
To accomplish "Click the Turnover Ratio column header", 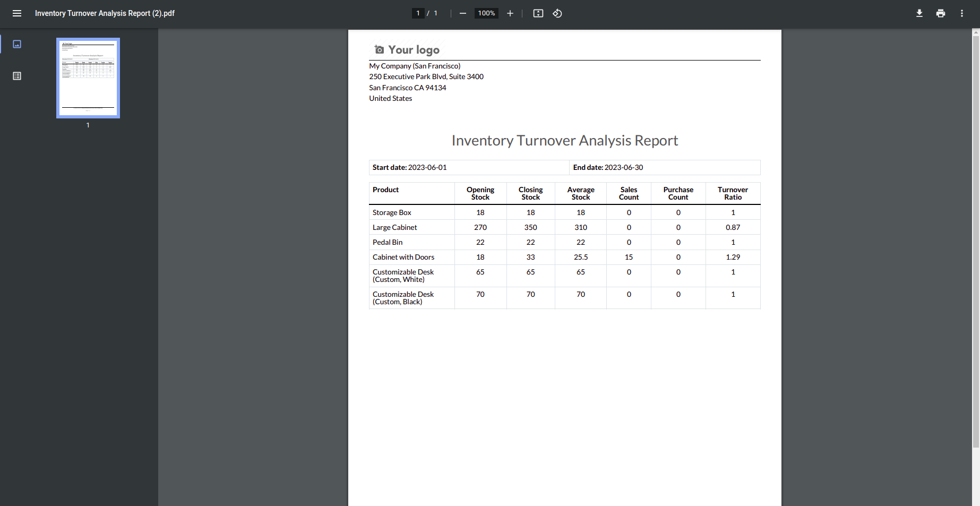I will tap(733, 193).
